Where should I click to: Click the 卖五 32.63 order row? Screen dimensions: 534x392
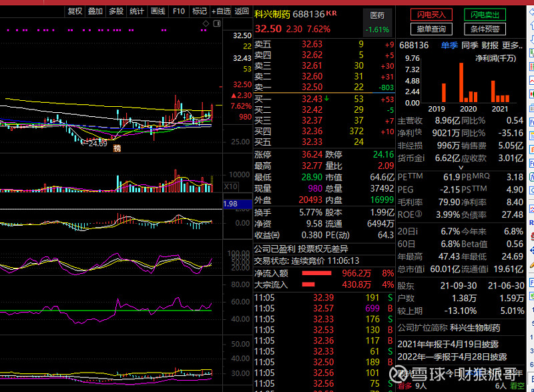click(324, 44)
